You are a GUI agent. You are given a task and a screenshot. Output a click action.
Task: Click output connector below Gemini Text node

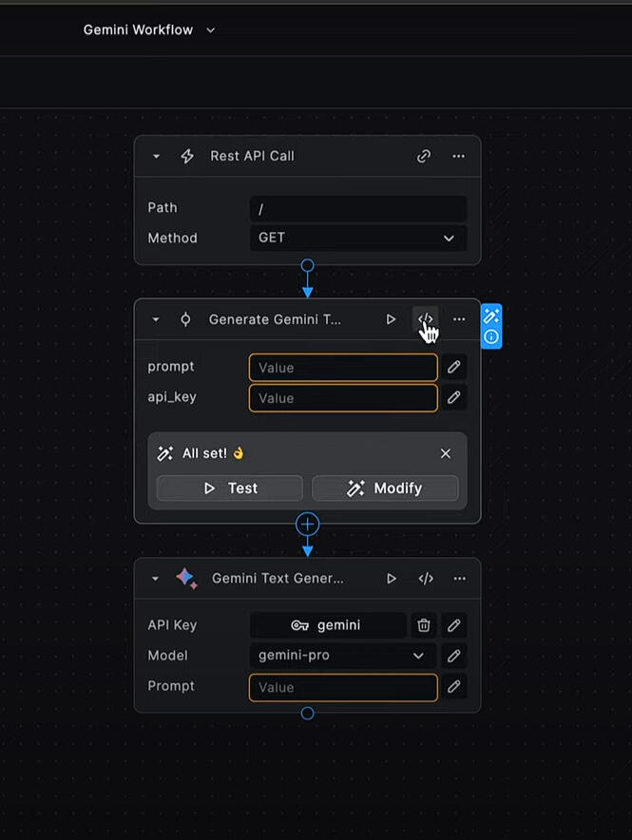(x=307, y=713)
